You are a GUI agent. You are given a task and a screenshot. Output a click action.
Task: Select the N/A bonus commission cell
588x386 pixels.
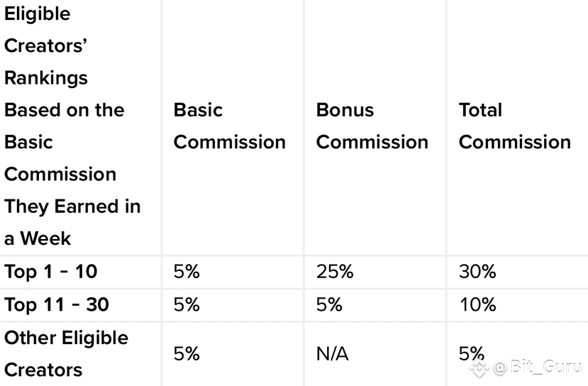click(x=332, y=354)
